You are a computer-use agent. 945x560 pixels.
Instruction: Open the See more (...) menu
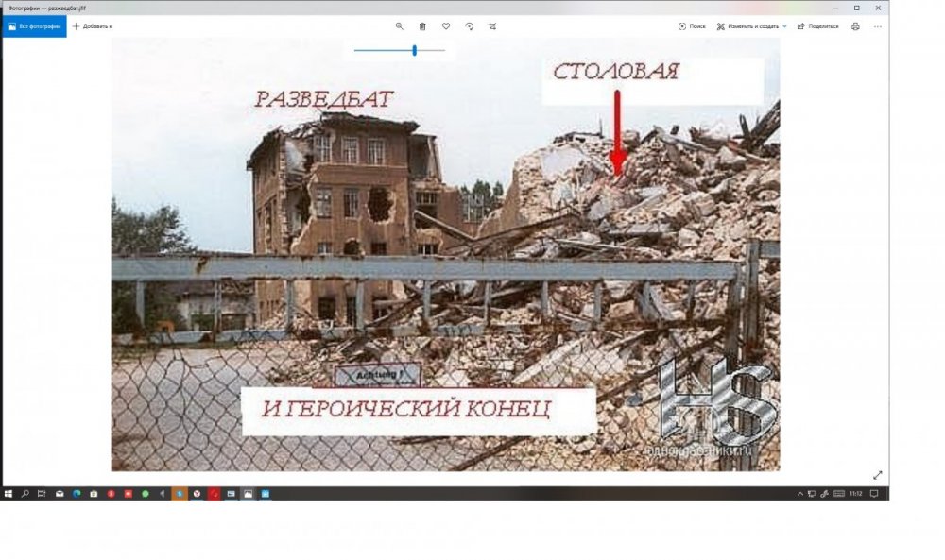pos(878,25)
